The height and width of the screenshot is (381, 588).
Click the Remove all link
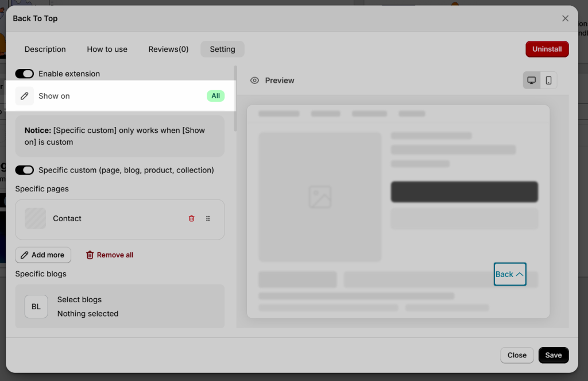pos(110,255)
